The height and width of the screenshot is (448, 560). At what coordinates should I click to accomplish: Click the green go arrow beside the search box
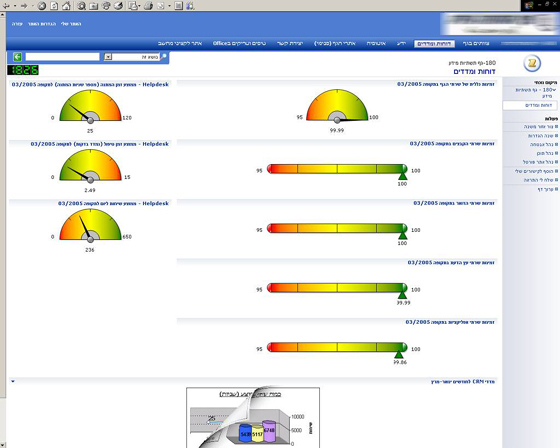tap(17, 57)
